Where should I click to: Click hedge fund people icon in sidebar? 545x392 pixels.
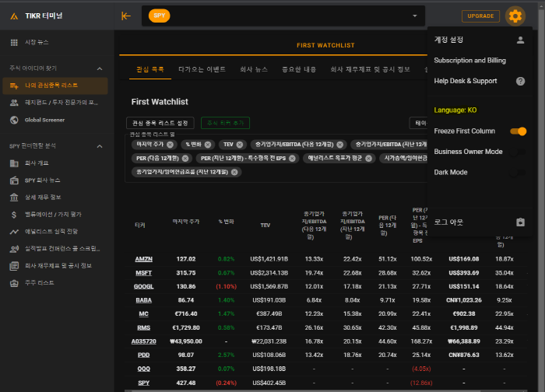(x=14, y=103)
